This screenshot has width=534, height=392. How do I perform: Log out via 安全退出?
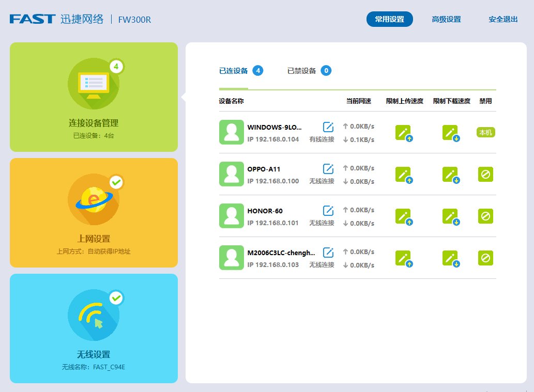point(503,19)
